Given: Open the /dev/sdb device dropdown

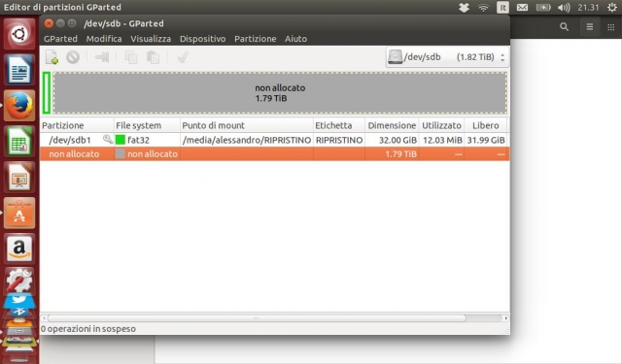Looking at the screenshot, I should click(447, 57).
